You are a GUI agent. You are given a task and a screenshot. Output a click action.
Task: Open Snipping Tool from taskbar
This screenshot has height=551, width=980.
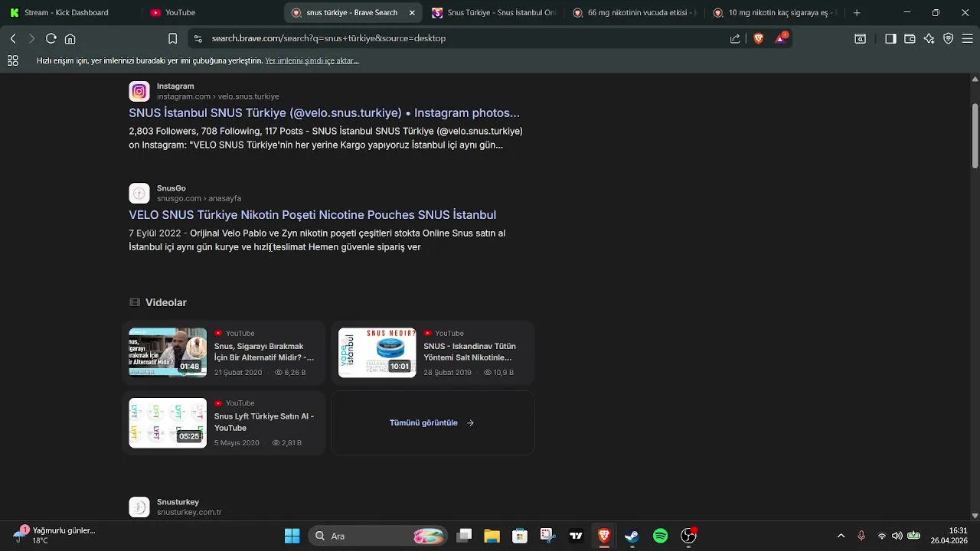point(547,536)
